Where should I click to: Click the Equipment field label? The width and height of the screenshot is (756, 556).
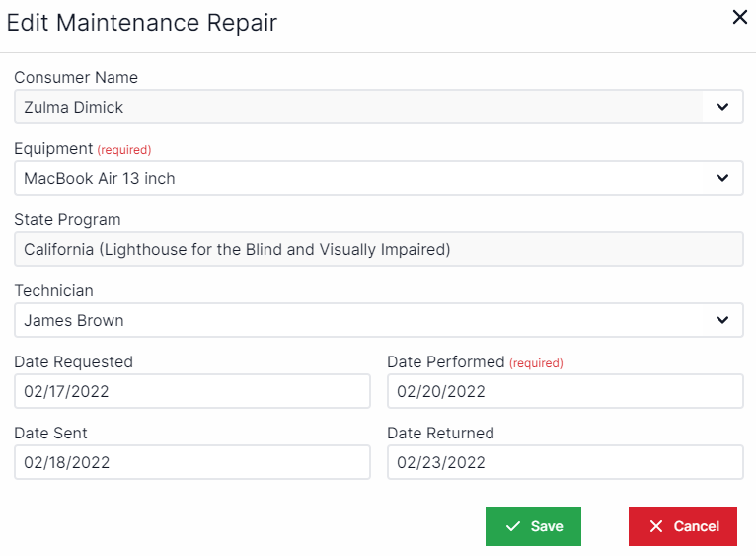[x=53, y=149]
